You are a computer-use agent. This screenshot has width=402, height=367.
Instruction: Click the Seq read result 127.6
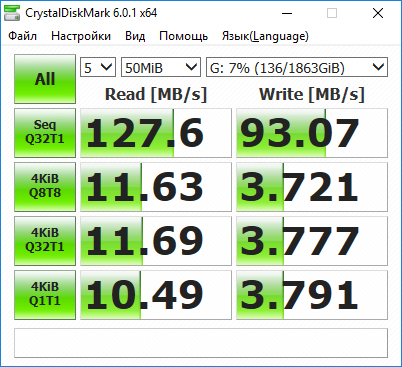coord(156,133)
